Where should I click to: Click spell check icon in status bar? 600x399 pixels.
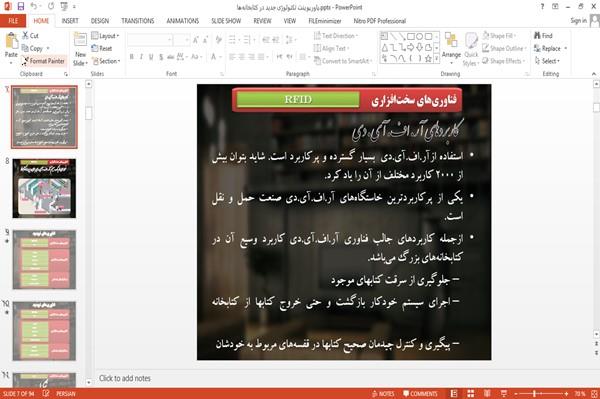click(x=46, y=393)
